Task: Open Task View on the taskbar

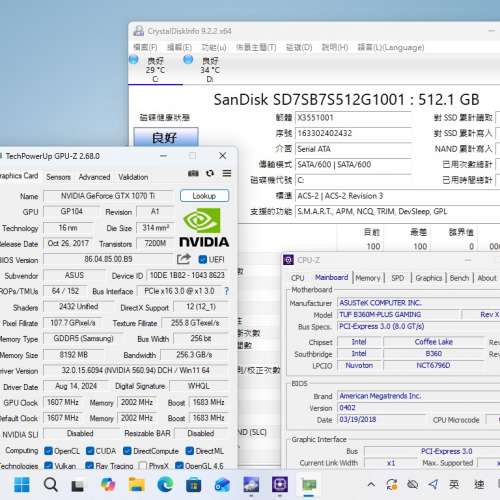Action: (x=78, y=486)
